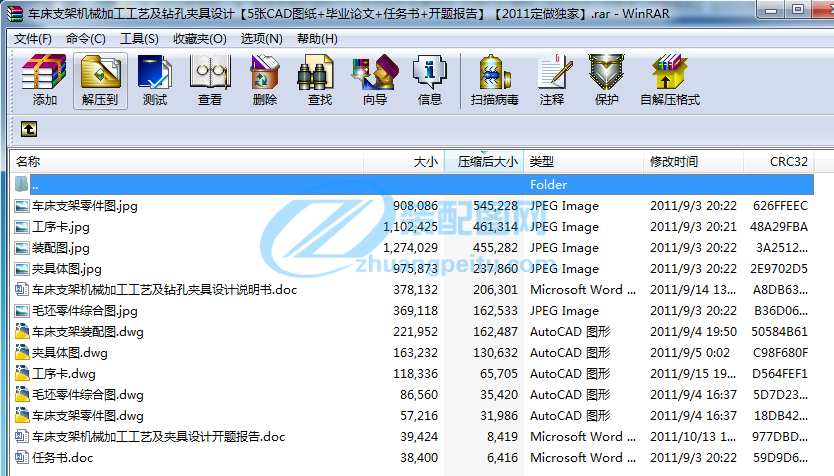Click the AutoCAD icon of 车床支架零件图.dwg
This screenshot has width=834, height=476.
pos(22,416)
